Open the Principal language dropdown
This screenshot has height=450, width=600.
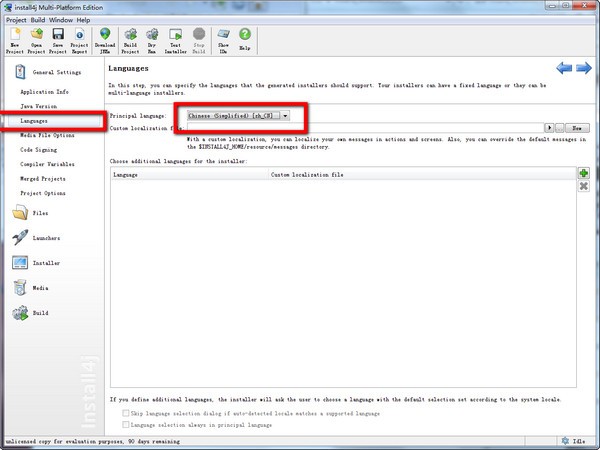point(285,116)
